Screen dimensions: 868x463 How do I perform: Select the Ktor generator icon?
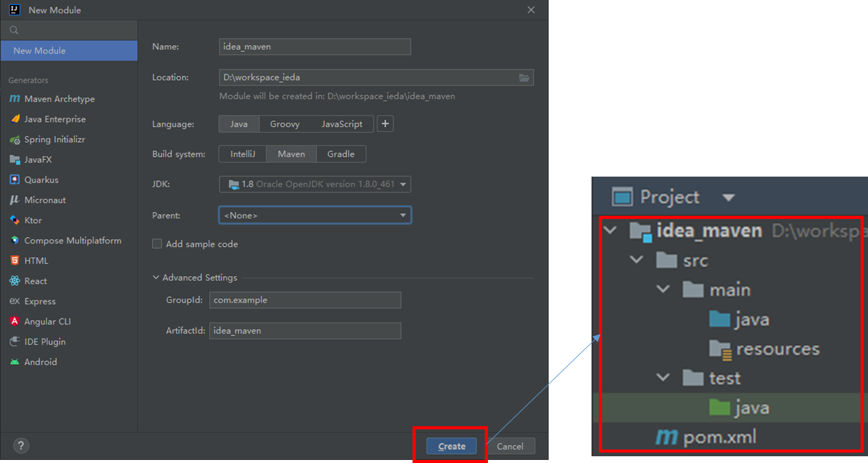(x=15, y=220)
